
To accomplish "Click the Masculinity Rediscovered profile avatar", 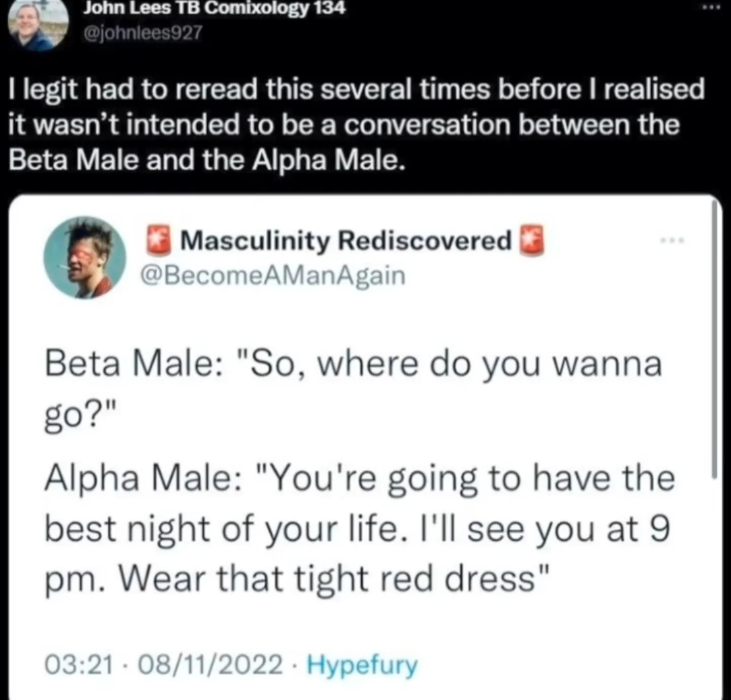I will 84,257.
